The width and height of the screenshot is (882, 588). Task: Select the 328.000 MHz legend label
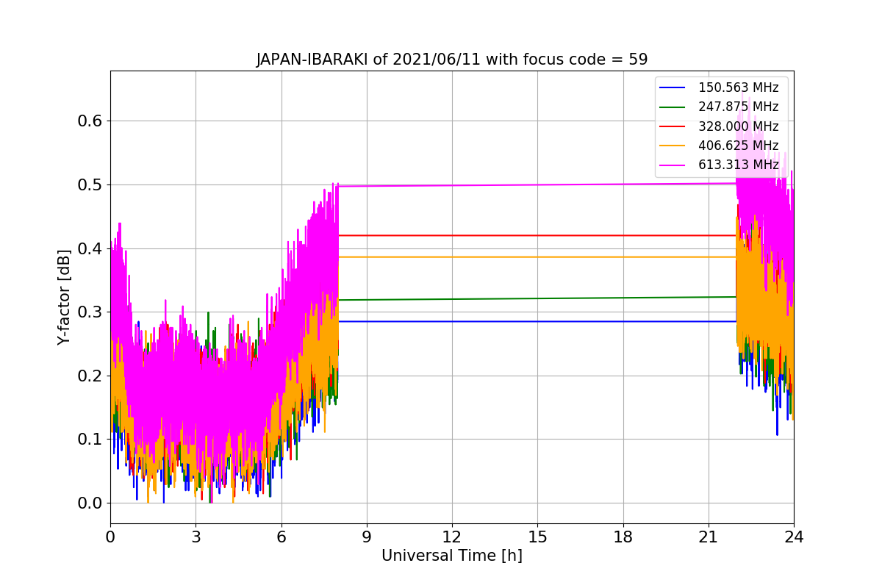pos(738,126)
